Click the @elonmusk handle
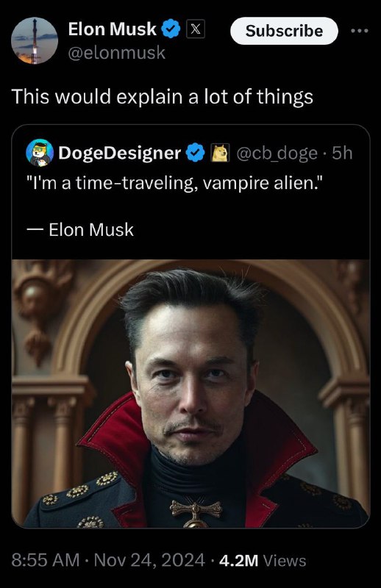Screen dimensions: 381x588 [117, 52]
